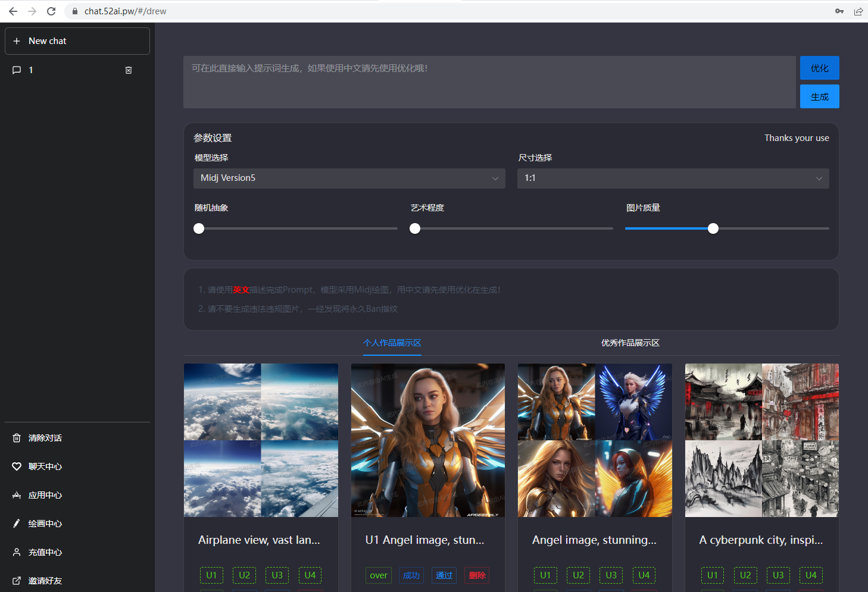Open the 1:1 size selection dropdown
Image resolution: width=868 pixels, height=592 pixels.
[x=673, y=178]
